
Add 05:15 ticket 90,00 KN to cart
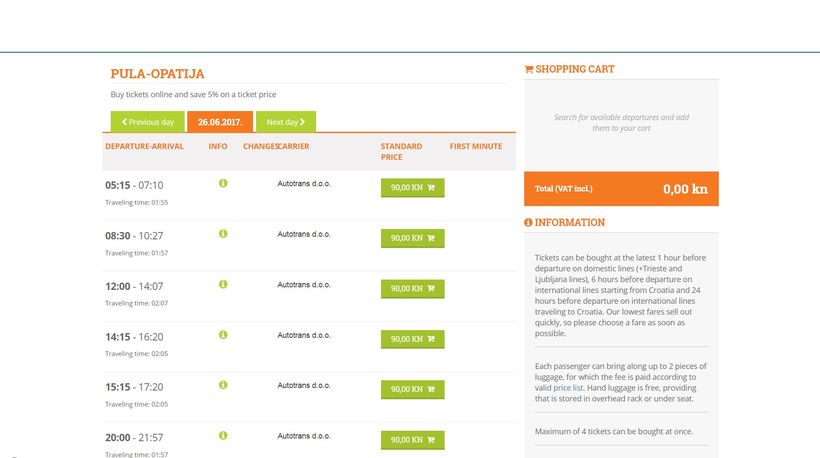click(x=412, y=188)
